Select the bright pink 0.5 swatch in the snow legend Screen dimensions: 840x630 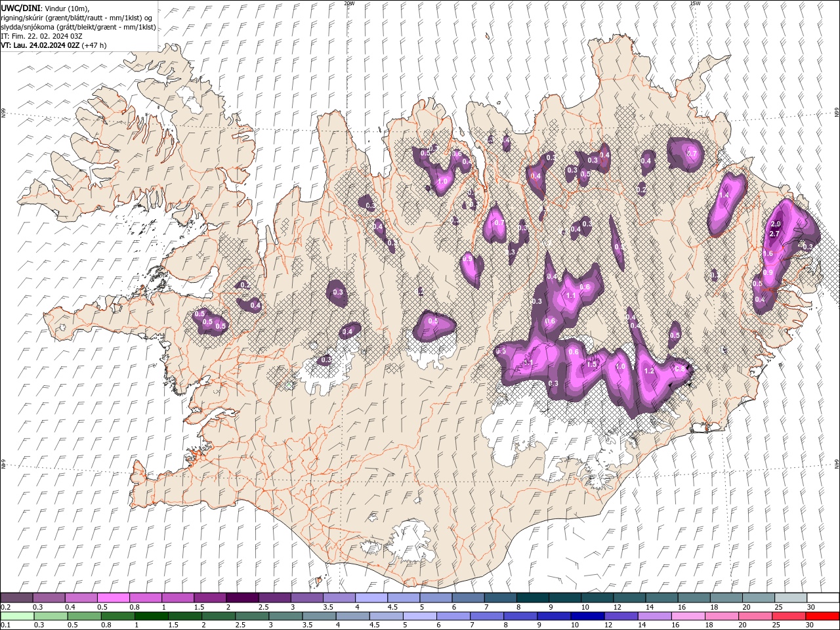coord(113,598)
